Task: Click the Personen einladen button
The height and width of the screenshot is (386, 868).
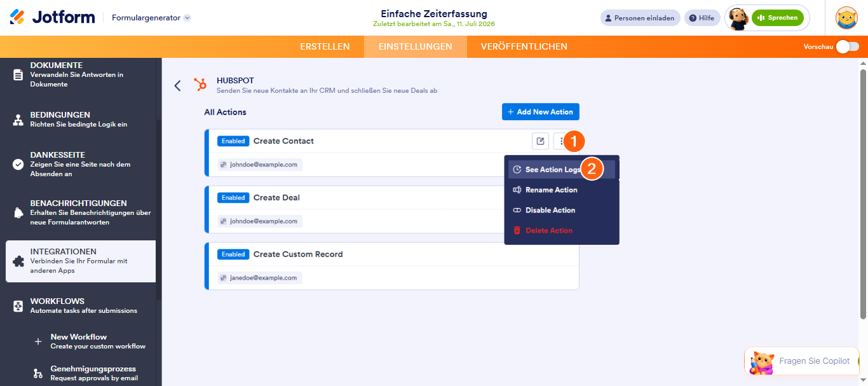Action: 640,18
